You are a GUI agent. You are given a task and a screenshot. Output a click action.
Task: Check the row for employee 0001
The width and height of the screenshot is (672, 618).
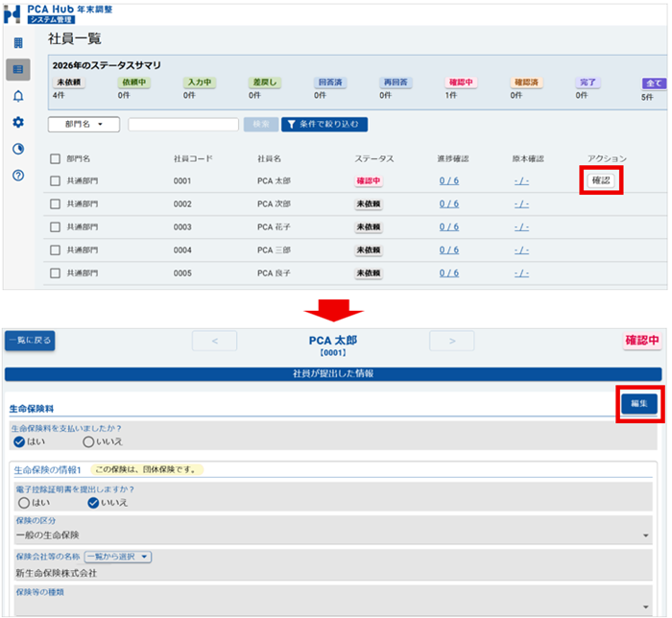(55, 181)
